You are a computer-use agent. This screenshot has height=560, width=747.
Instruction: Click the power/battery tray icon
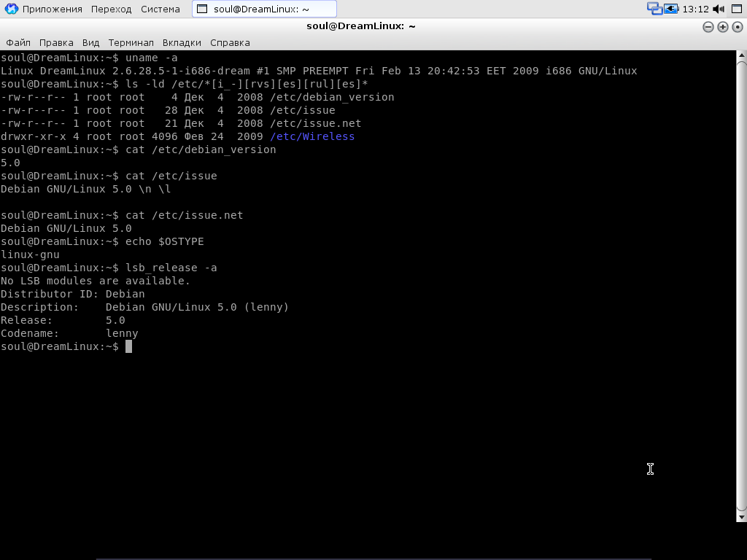coord(671,9)
